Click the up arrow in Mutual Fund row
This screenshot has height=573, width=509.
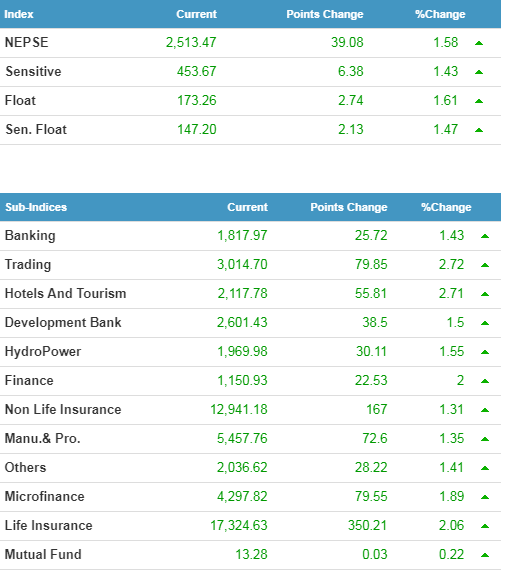485,555
